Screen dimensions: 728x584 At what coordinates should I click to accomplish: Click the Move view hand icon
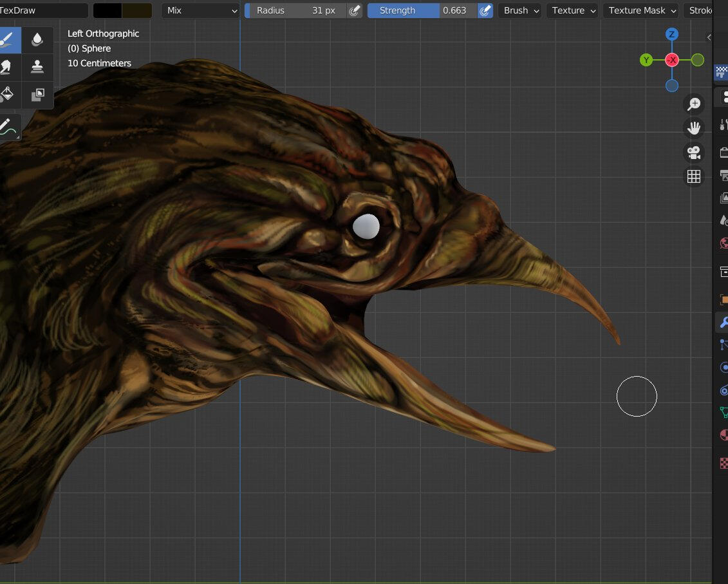pos(694,128)
